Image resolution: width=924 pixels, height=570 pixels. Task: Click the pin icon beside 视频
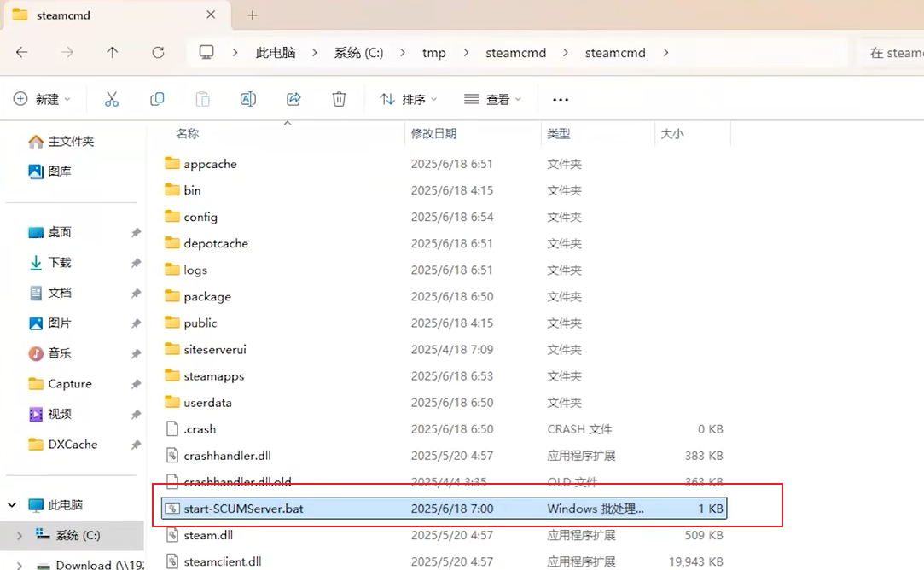point(137,415)
